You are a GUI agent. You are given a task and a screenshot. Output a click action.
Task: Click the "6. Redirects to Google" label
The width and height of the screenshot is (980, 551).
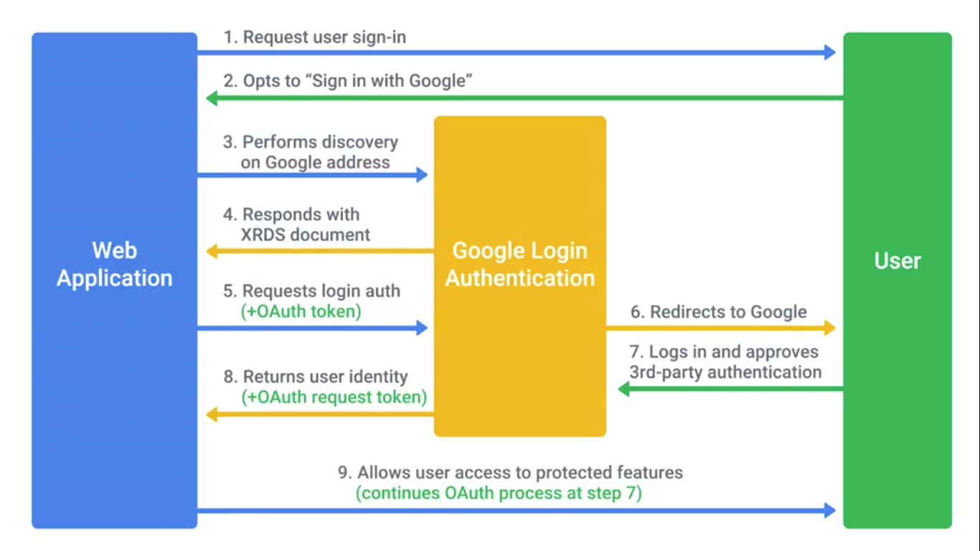pyautogui.click(x=718, y=312)
